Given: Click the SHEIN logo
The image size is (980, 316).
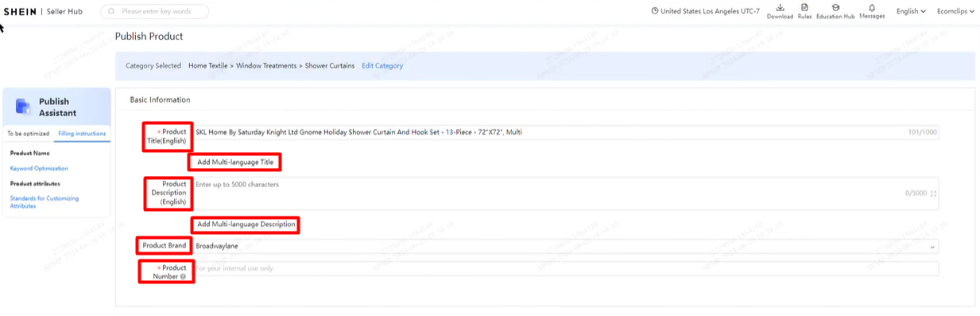Looking at the screenshot, I should (20, 12).
